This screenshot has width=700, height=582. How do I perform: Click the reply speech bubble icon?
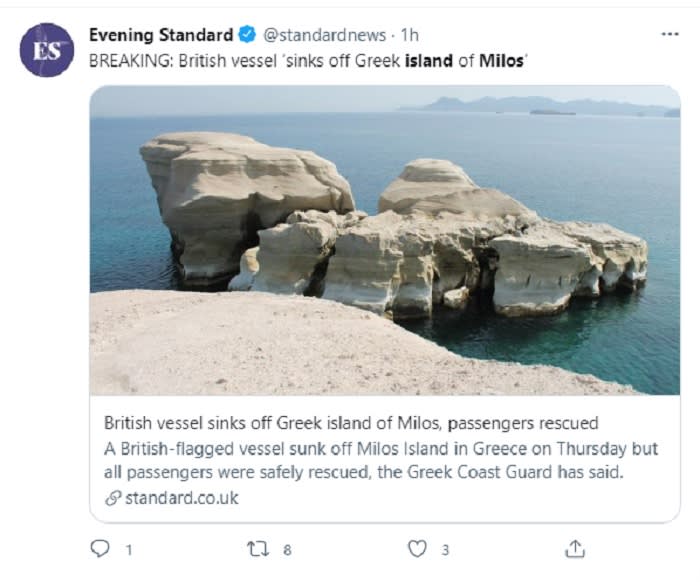click(99, 549)
